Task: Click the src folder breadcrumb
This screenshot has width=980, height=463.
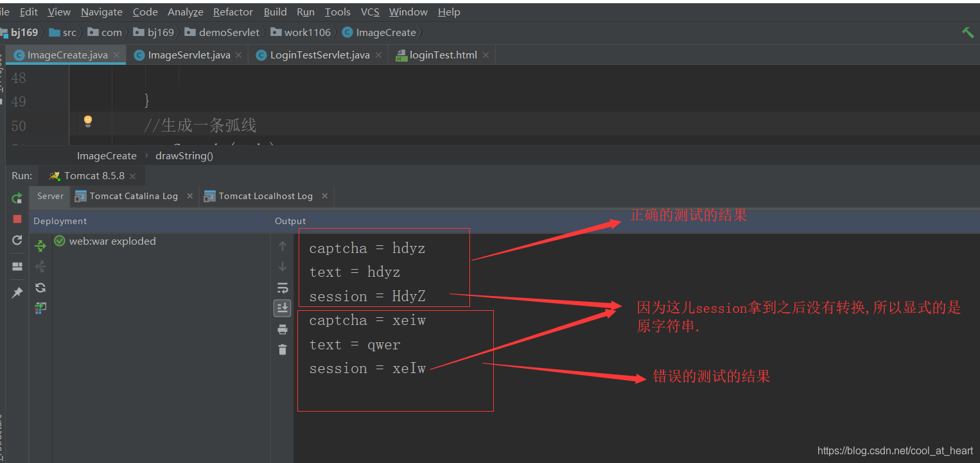Action: coord(63,32)
